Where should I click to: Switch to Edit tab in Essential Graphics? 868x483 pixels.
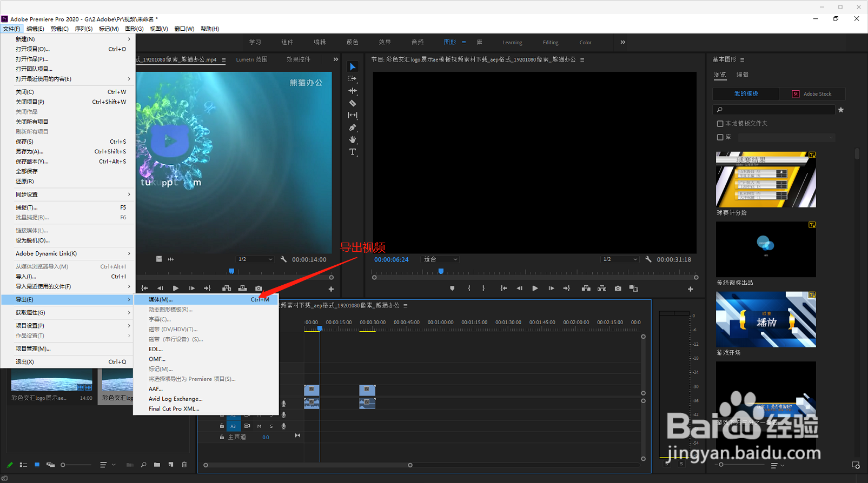click(x=742, y=75)
